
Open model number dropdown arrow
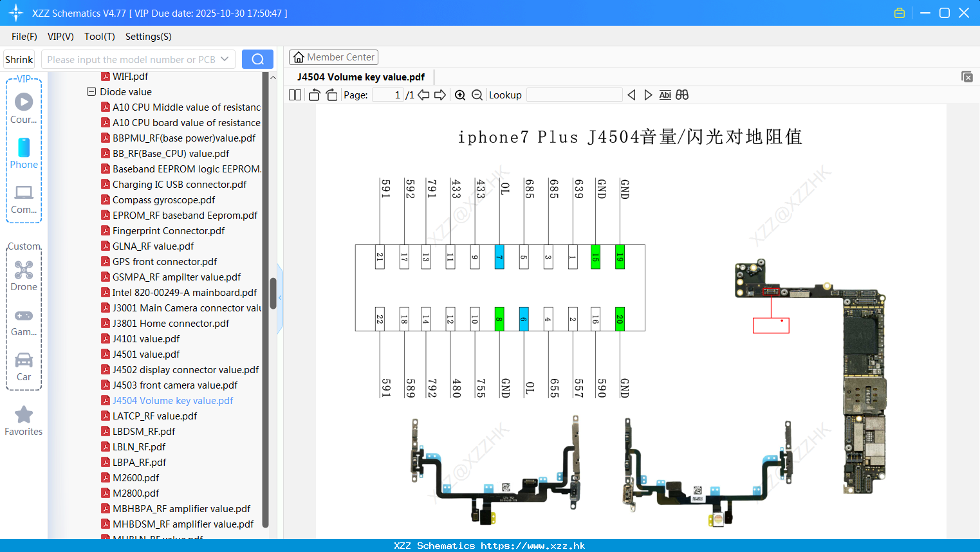[225, 59]
